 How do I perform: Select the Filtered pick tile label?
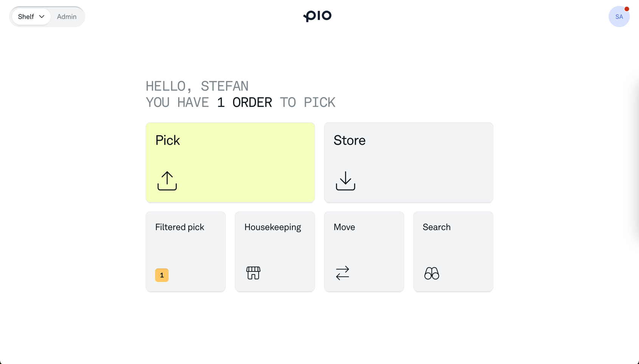[x=180, y=227]
